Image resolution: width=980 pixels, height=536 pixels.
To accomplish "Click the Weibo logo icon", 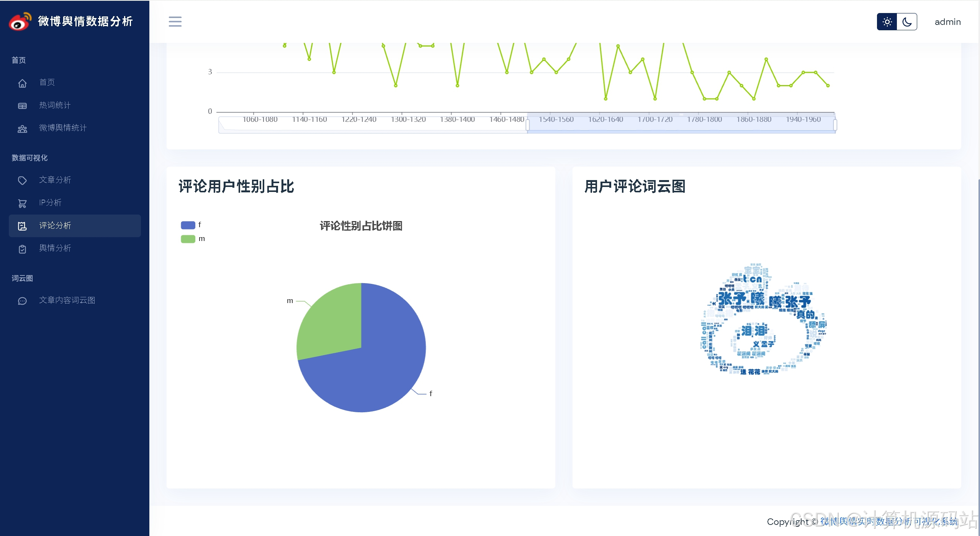I will pos(20,21).
